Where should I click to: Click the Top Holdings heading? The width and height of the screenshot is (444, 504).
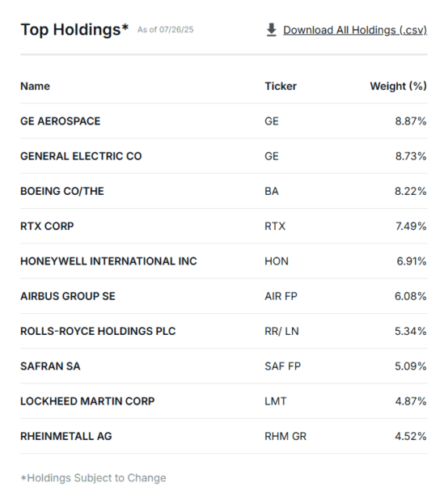(x=74, y=30)
